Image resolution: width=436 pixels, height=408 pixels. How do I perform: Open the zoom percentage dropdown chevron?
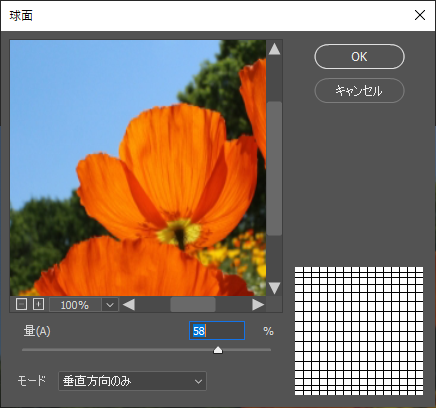coord(110,305)
